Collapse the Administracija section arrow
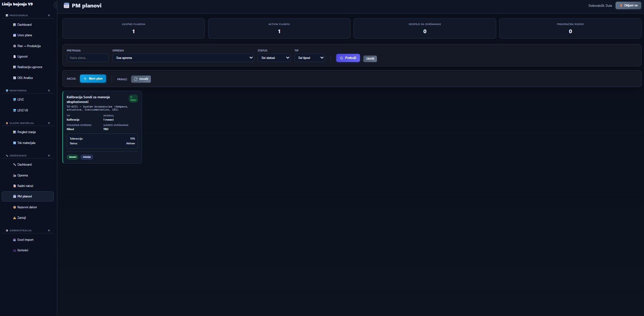Viewport: 644px width, 316px height. [x=49, y=231]
